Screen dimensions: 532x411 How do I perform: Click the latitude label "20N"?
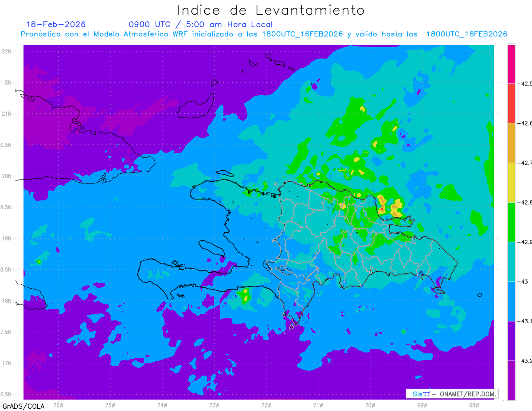pyautogui.click(x=8, y=176)
